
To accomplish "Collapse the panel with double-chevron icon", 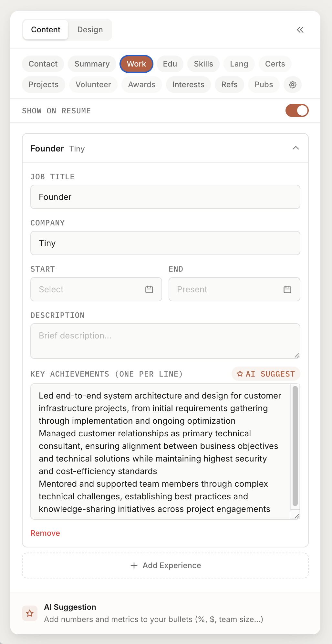I will click(300, 30).
